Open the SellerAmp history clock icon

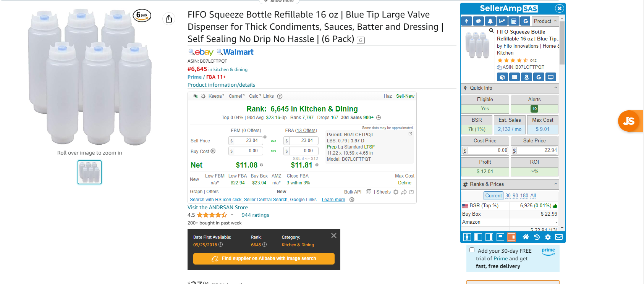tap(537, 237)
